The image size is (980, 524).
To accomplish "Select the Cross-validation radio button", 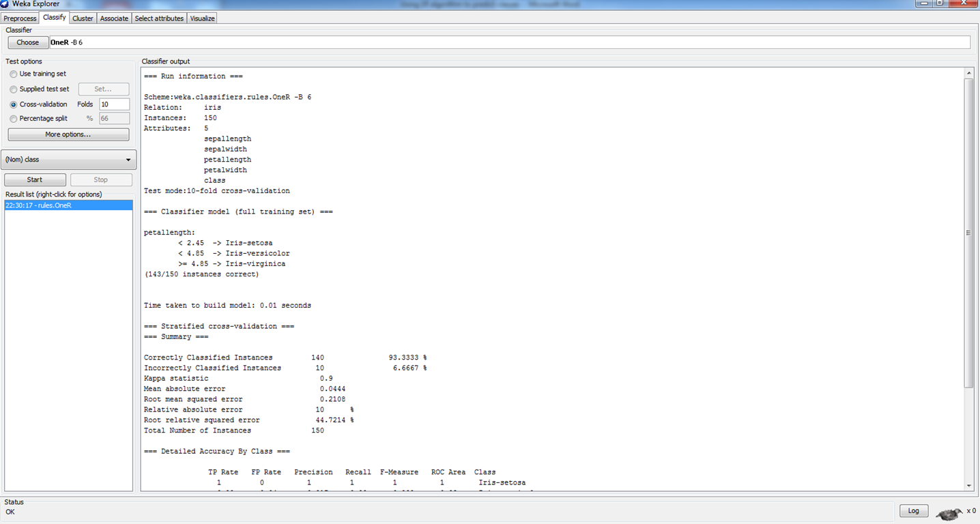I will coord(14,104).
